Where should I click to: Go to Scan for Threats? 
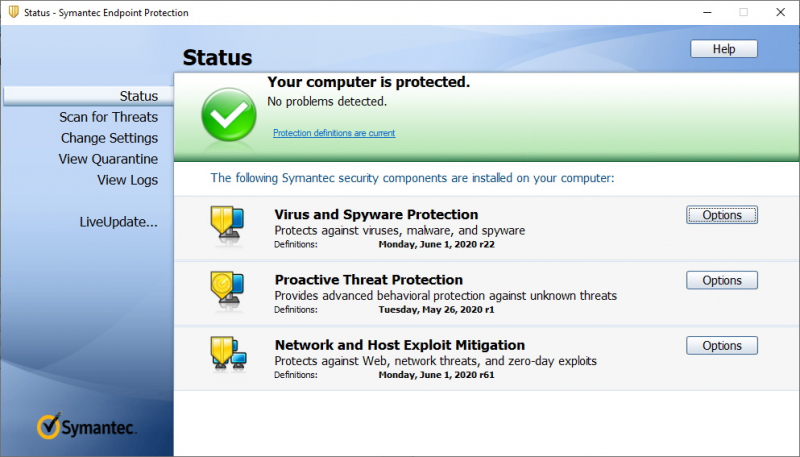click(108, 117)
